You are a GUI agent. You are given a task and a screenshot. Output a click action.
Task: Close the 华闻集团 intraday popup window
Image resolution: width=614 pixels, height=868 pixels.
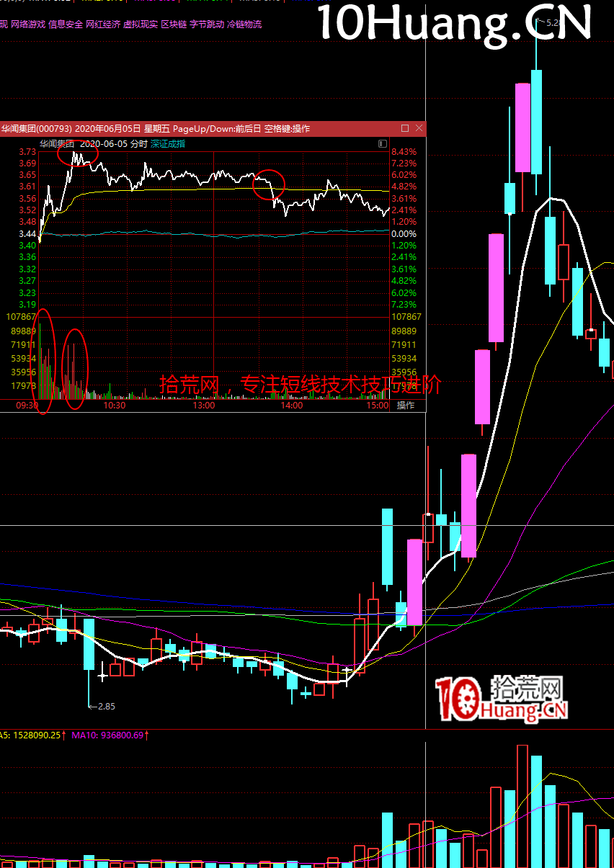(x=419, y=128)
